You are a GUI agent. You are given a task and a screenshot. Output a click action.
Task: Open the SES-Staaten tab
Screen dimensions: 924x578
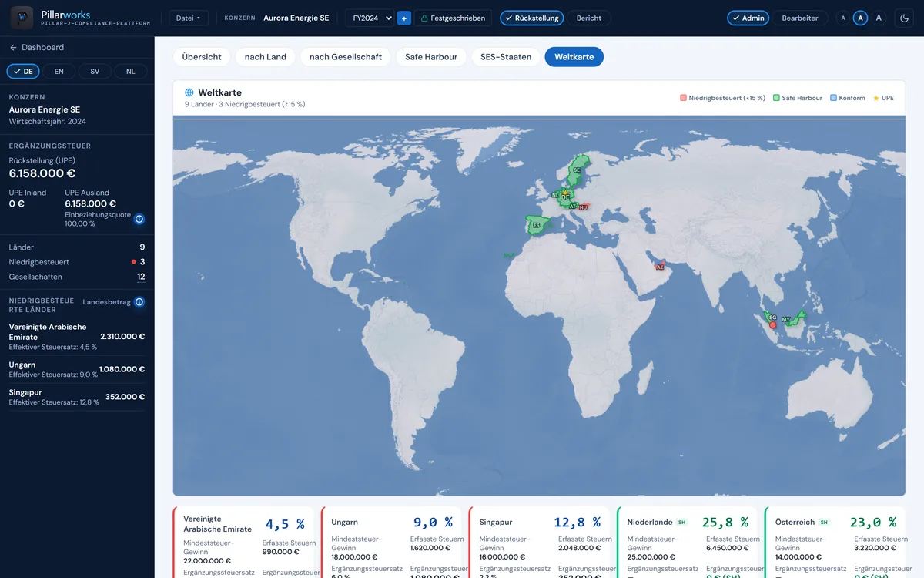coord(506,57)
